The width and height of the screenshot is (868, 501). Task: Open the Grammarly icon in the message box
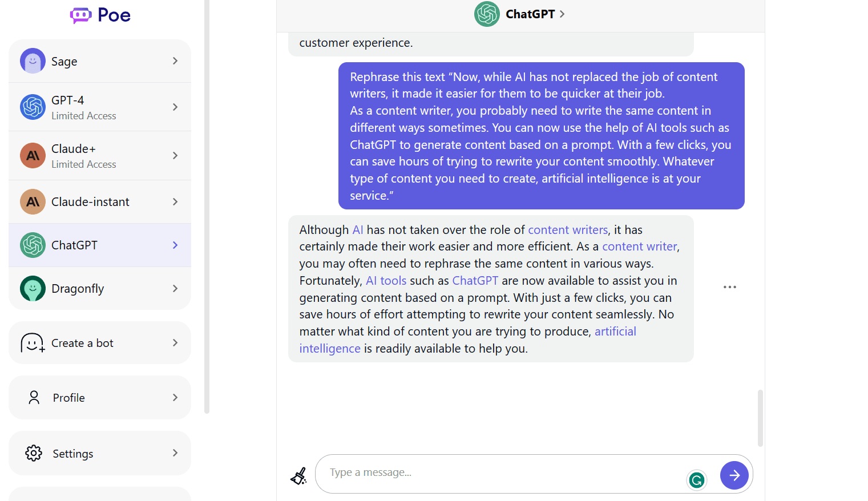click(697, 480)
